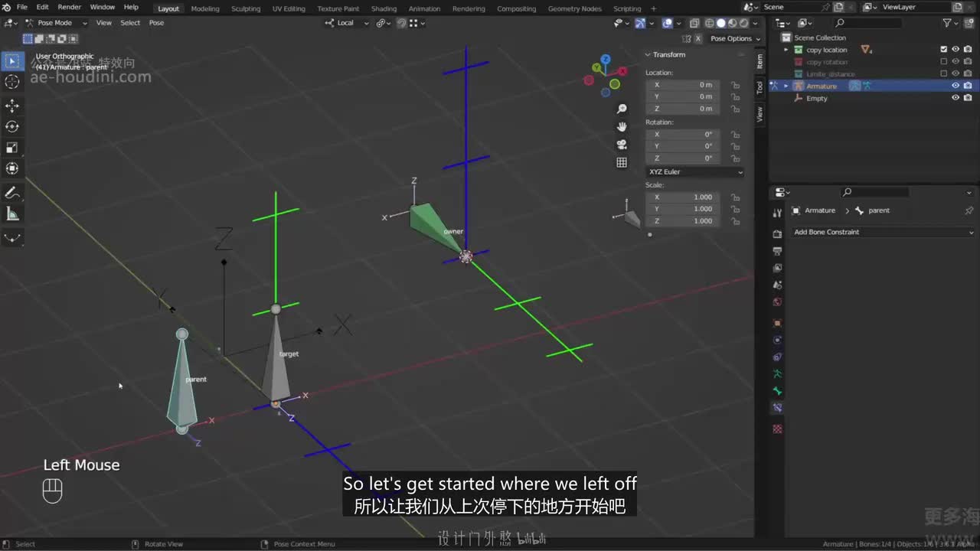Open the Pose Mode dropdown
This screenshot has height=551, width=980.
coord(56,23)
